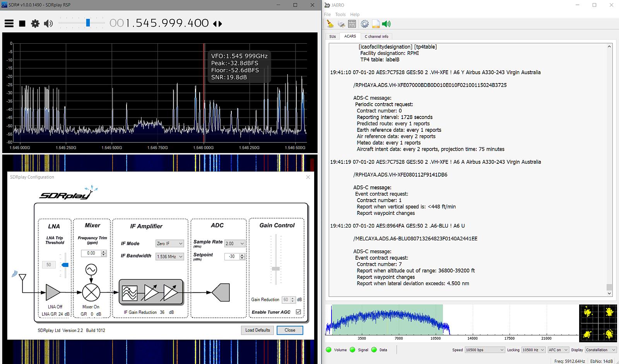619x364 pixels.
Task: Click the green speaker icon in JAERO
Action: coord(386,24)
